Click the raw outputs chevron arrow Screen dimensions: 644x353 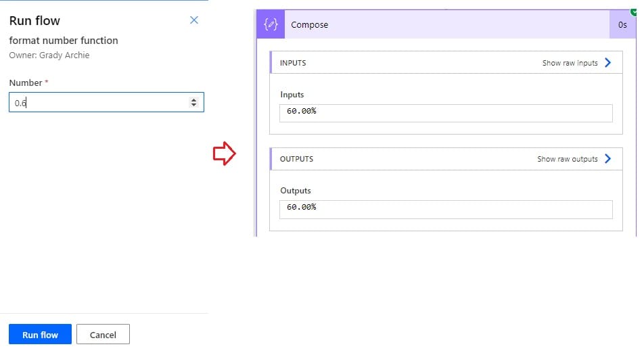pos(608,159)
